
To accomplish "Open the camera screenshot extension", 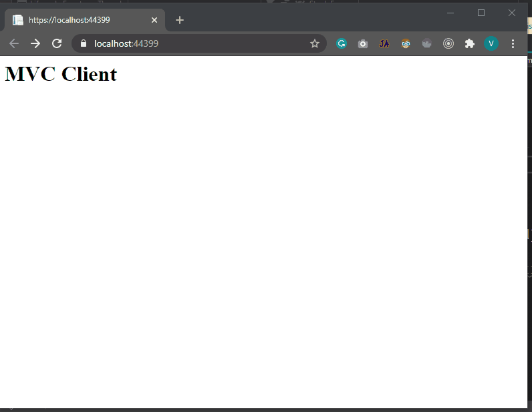I will click(x=363, y=44).
